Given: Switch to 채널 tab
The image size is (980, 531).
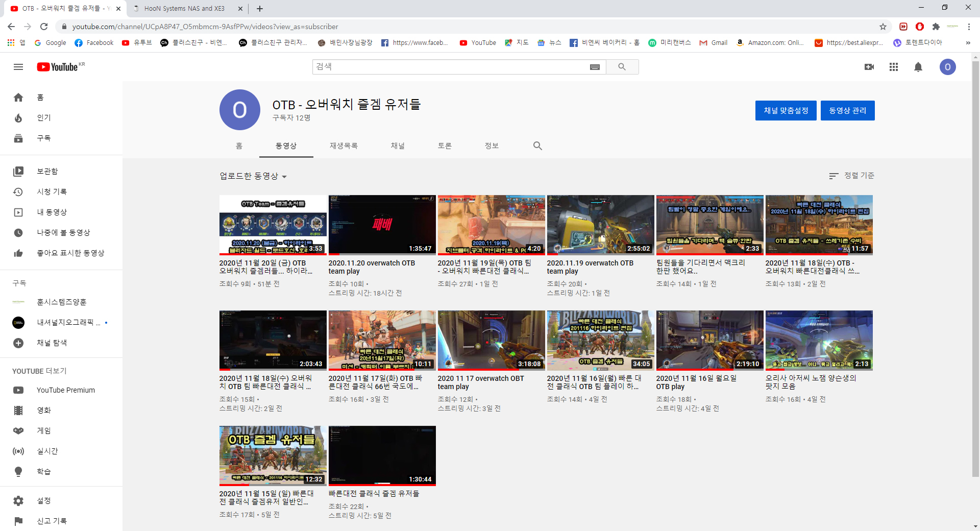Looking at the screenshot, I should [x=398, y=146].
